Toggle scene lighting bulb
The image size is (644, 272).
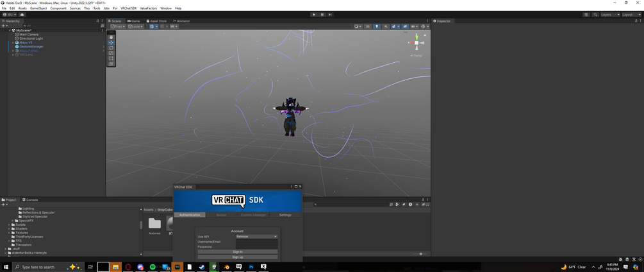point(377,26)
